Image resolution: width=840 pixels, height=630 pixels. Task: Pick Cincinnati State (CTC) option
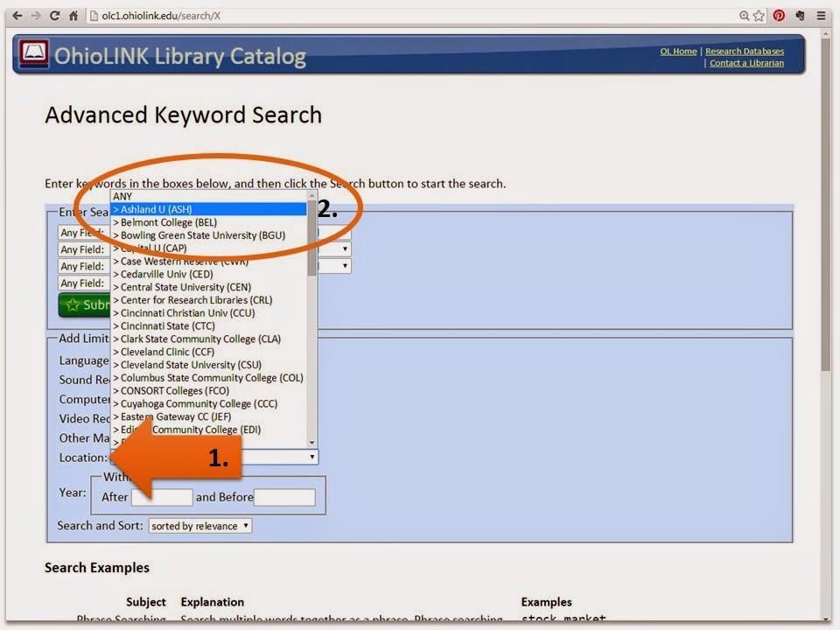tap(208, 325)
